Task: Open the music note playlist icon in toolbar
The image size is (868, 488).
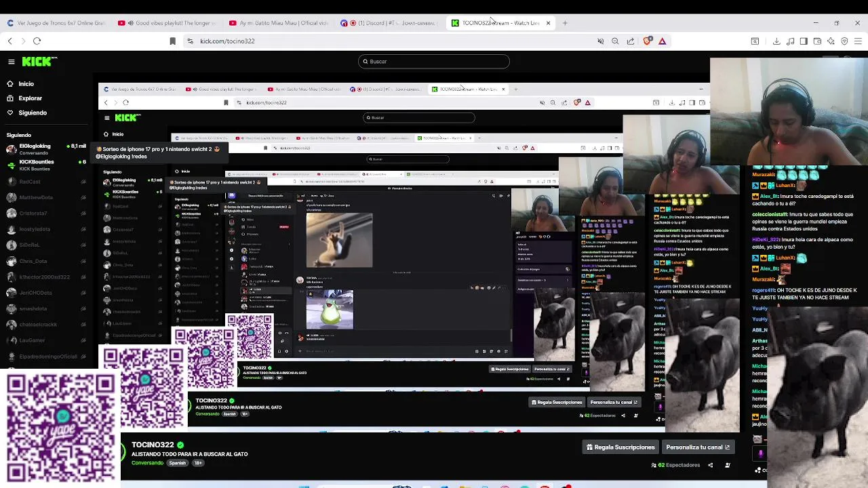Action: (790, 41)
